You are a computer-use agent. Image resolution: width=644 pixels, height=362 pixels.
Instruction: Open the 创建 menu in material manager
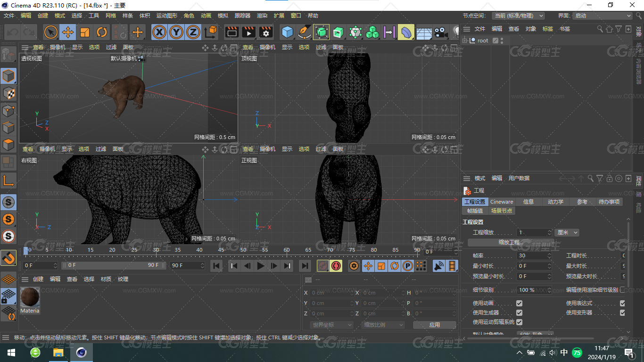[x=38, y=279]
